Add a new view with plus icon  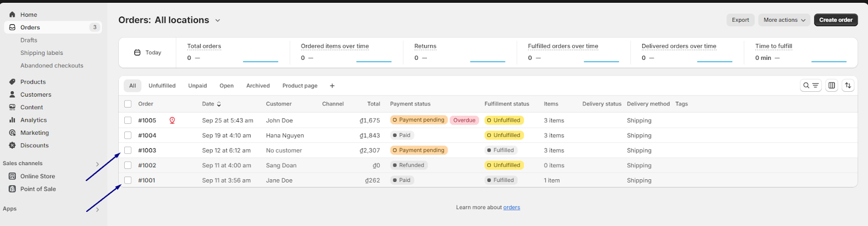point(332,86)
